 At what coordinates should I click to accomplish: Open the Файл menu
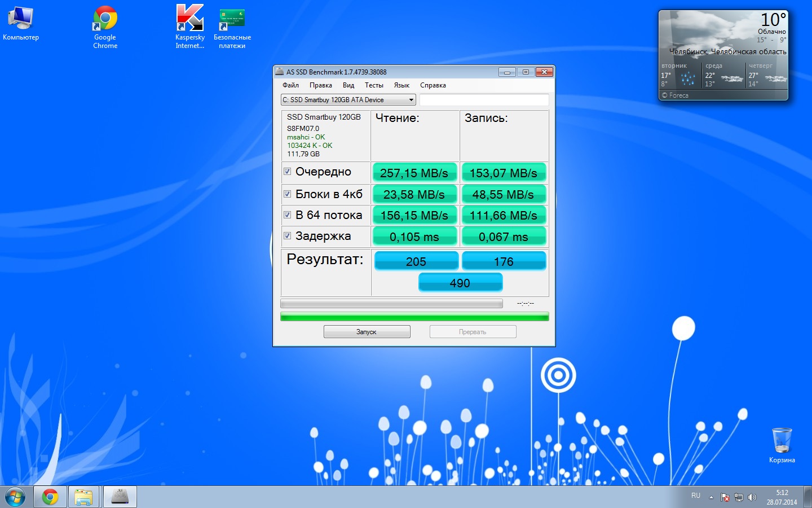coord(290,85)
